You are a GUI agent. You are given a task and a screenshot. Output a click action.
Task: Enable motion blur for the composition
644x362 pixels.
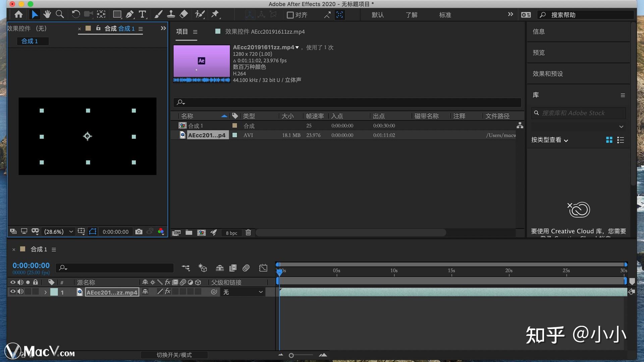pos(246,268)
